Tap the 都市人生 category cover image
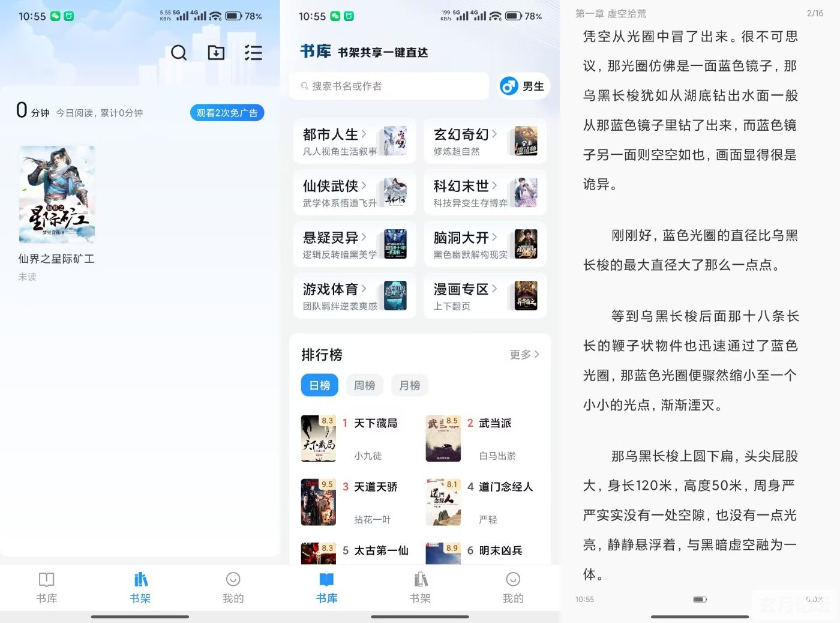This screenshot has height=623, width=840. [x=395, y=141]
